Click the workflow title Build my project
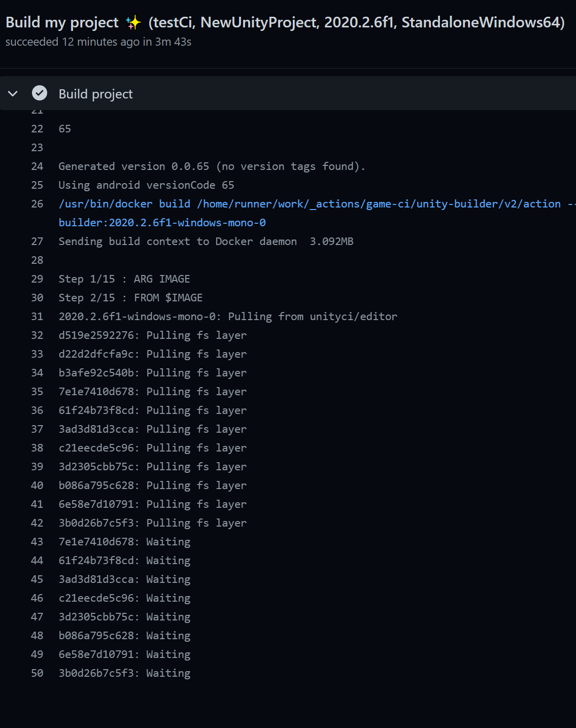 (x=62, y=22)
